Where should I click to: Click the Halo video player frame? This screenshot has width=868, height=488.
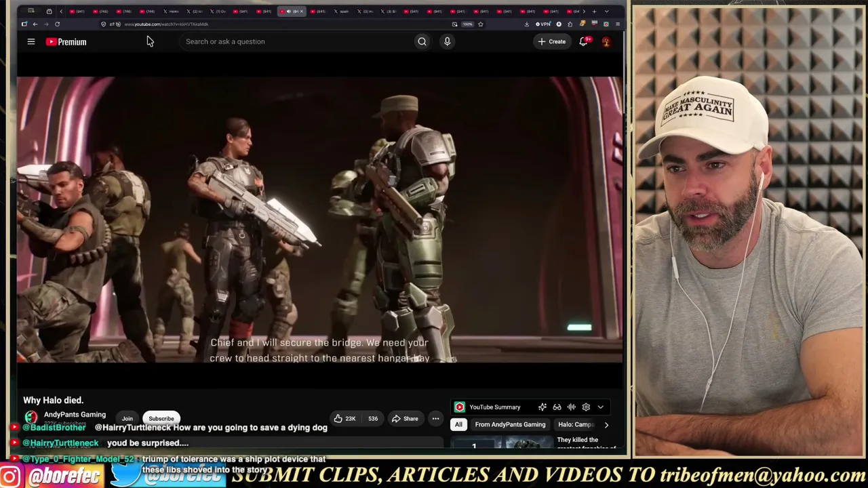tap(319, 220)
